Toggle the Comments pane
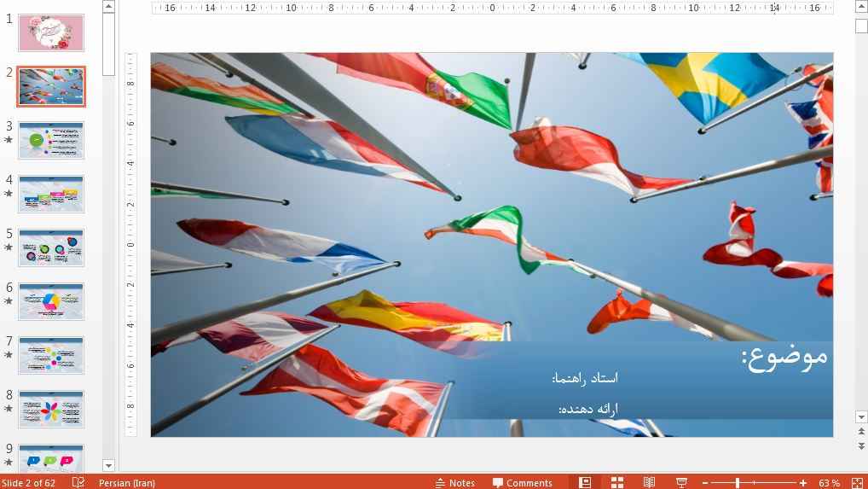This screenshot has height=489, width=868. point(522,483)
